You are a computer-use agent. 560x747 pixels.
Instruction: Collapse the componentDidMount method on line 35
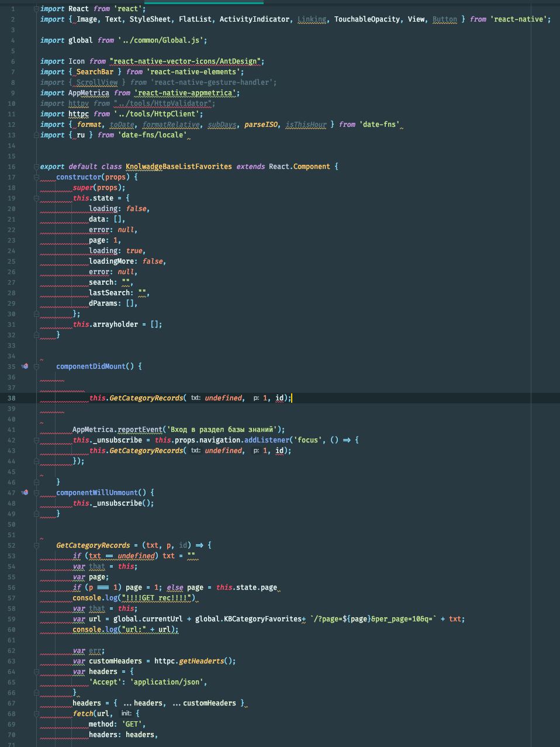pyautogui.click(x=36, y=366)
